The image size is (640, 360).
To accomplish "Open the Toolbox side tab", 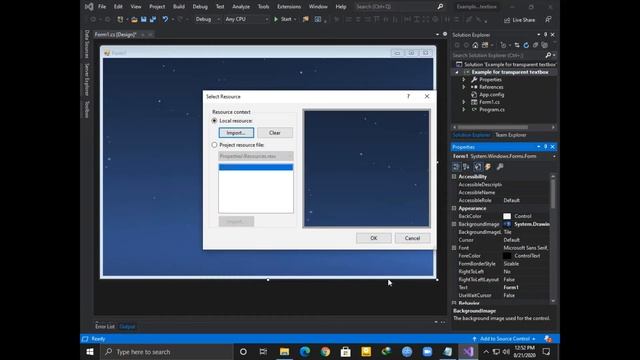I will click(87, 109).
